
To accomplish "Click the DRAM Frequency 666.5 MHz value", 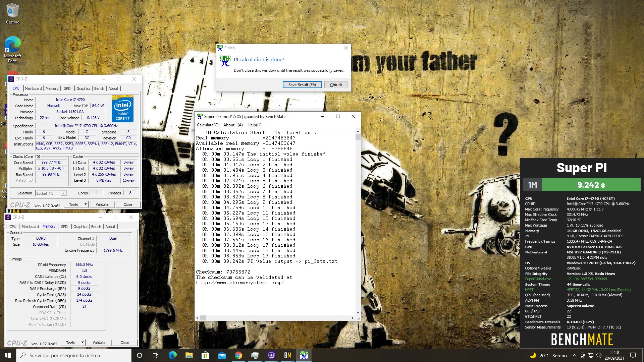I will pos(84,264).
